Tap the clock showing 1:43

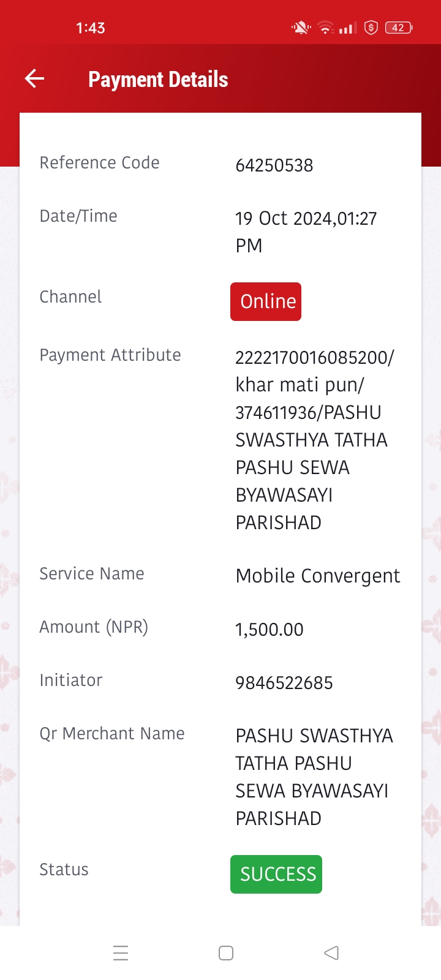pos(91,28)
